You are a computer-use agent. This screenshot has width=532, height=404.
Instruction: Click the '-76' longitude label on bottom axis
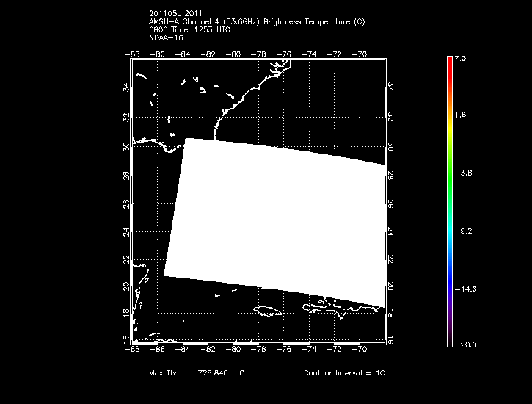[284, 349]
